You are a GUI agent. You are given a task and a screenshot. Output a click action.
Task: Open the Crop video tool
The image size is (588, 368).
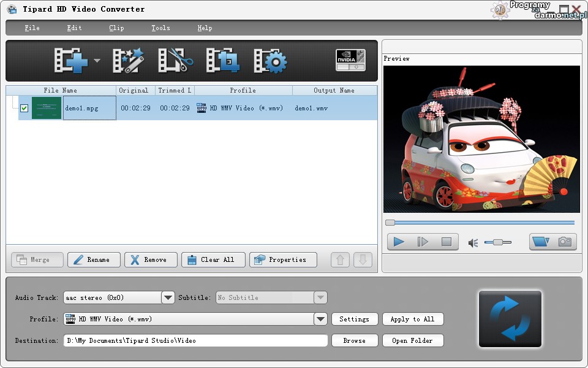click(222, 61)
